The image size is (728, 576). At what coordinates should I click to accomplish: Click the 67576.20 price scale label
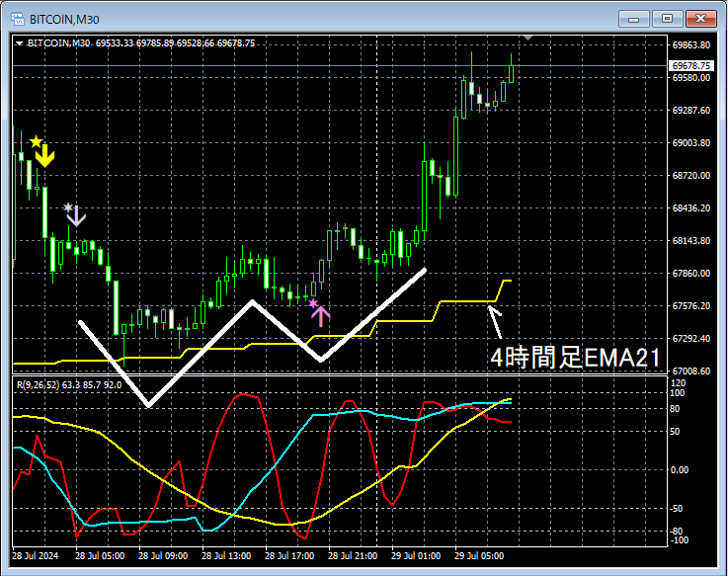(x=691, y=305)
